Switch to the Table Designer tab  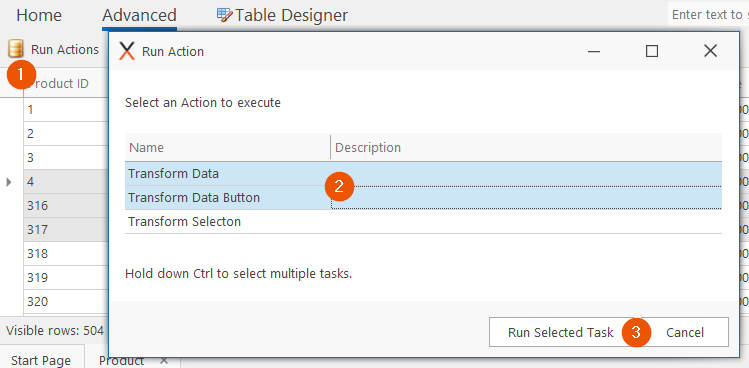(x=282, y=15)
